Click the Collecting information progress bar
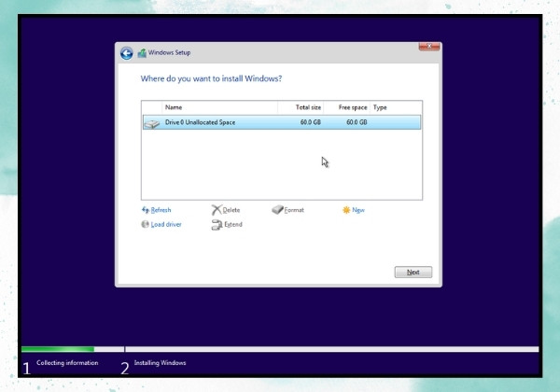 click(73, 349)
